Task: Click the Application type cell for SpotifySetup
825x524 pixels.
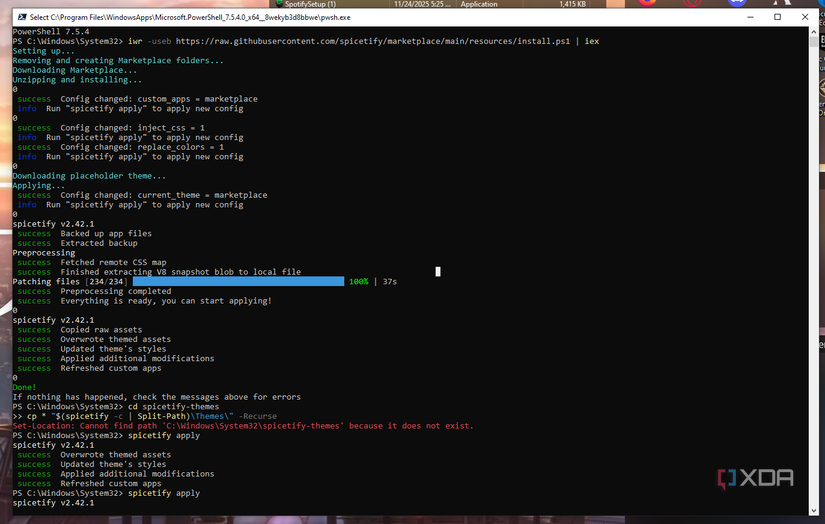Action: 479,4
